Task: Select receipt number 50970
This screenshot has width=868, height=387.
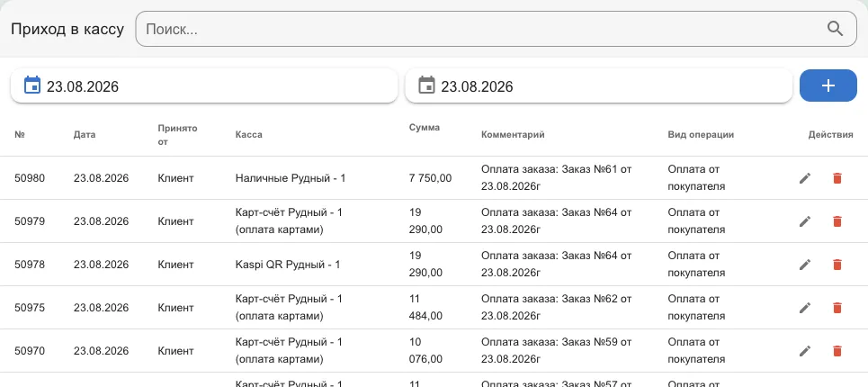Action: point(30,351)
